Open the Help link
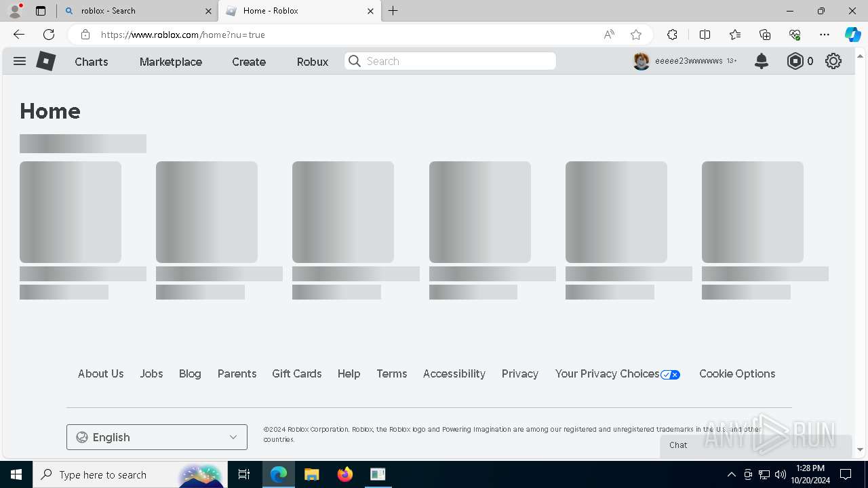Screen dimensions: 868x488 click(x=349, y=373)
